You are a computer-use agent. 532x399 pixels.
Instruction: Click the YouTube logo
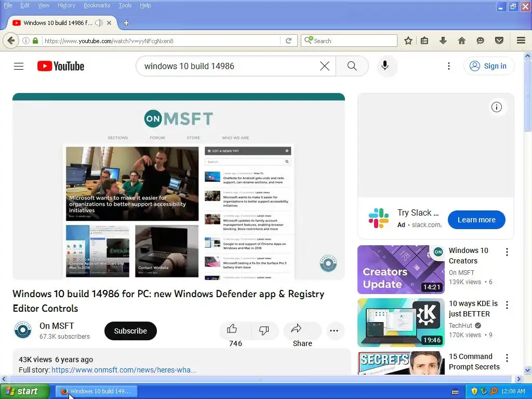click(x=61, y=66)
